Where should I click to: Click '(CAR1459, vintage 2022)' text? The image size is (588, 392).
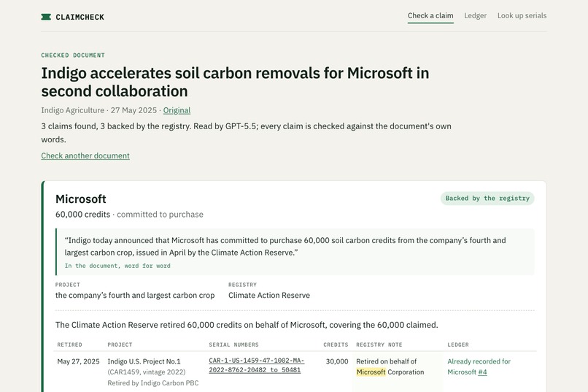click(147, 372)
